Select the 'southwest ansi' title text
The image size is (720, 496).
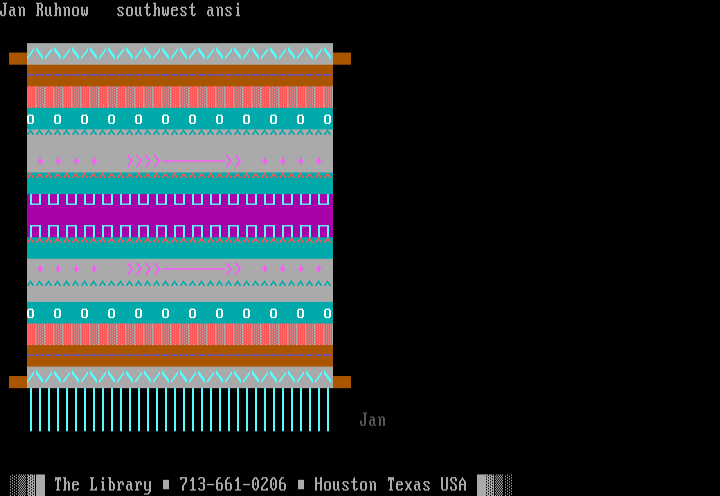[x=179, y=11]
